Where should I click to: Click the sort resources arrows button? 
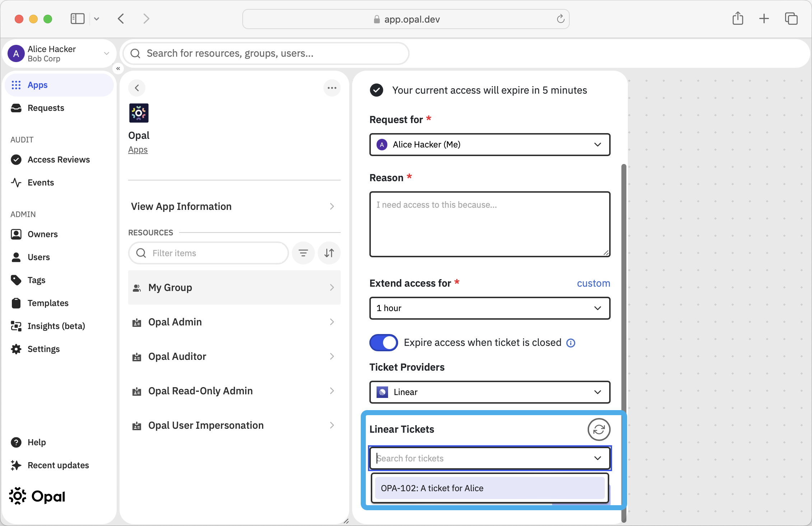[x=329, y=253]
